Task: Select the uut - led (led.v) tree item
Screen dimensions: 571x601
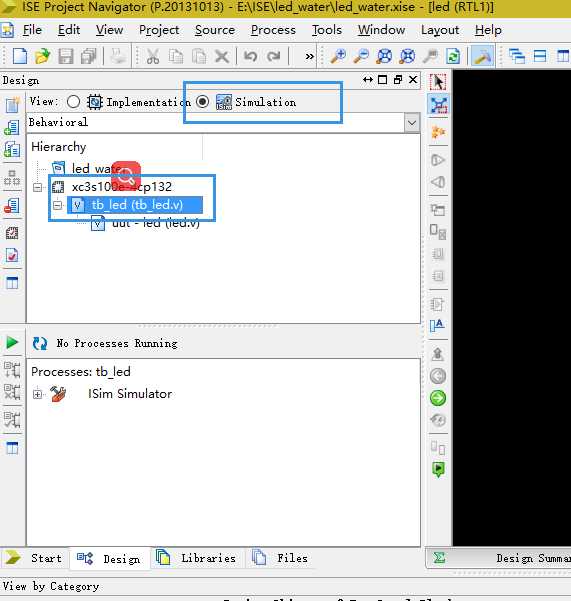Action: point(145,223)
